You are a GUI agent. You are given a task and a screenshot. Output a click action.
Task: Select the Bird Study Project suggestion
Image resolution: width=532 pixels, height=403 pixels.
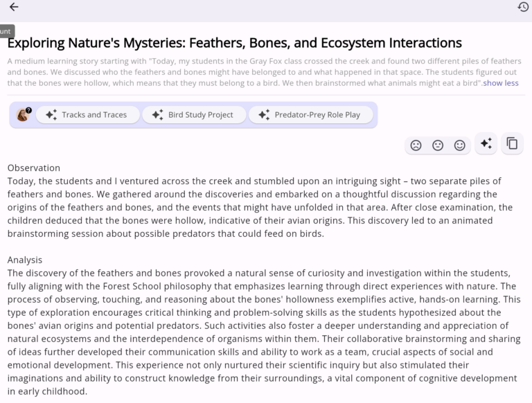coord(194,115)
